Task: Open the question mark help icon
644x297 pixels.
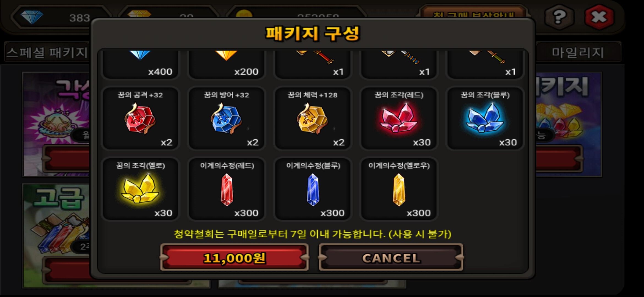Action: click(559, 17)
